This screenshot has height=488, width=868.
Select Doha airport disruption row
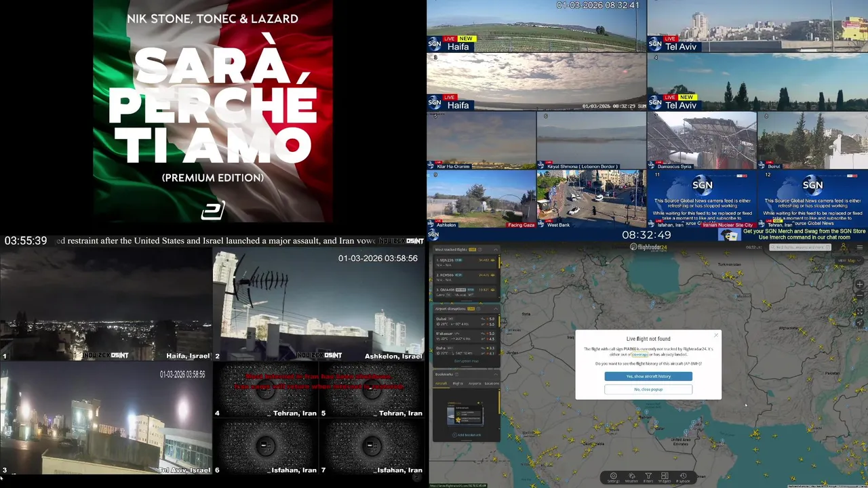465,350
